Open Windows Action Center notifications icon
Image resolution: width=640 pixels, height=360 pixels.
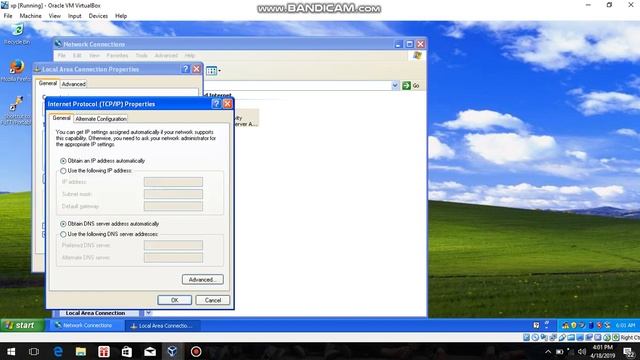click(629, 352)
